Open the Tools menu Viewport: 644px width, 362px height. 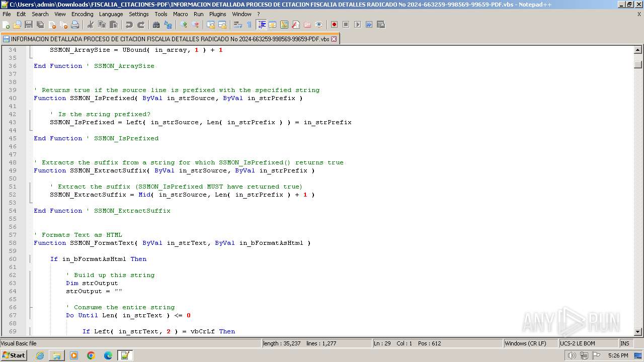pos(161,14)
